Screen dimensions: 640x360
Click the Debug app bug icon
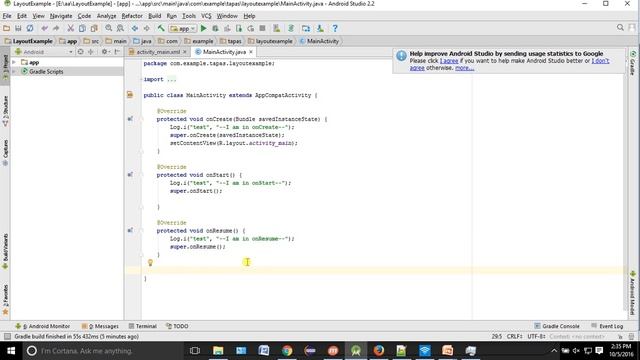(x=215, y=29)
